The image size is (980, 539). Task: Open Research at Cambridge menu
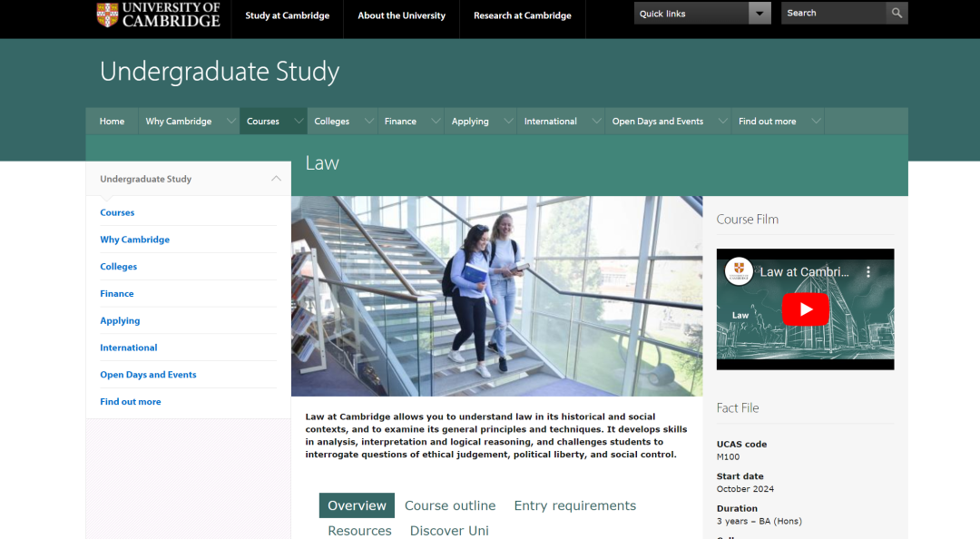523,15
